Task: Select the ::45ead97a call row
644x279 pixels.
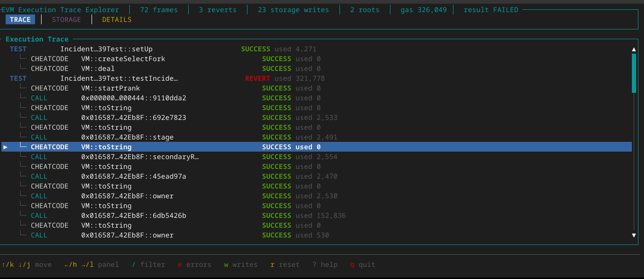Action: 317,176
